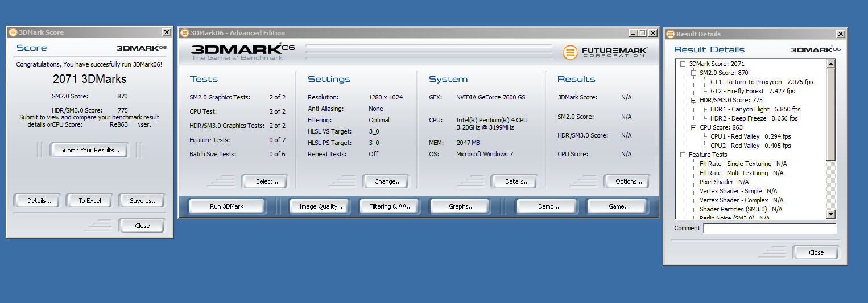Select Shader Particles (SM3.0) row
The width and height of the screenshot is (868, 303).
[x=741, y=209]
